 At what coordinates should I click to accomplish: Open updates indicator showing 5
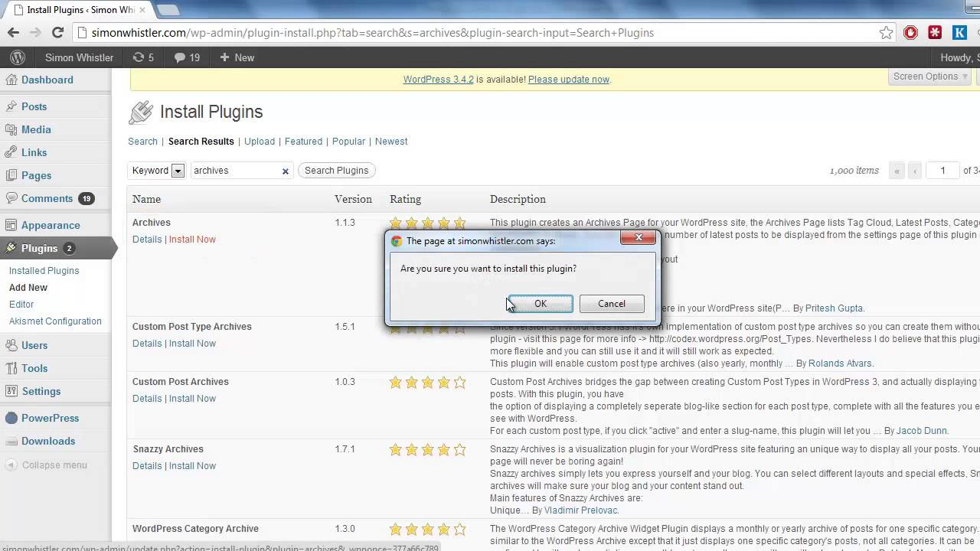pyautogui.click(x=143, y=57)
